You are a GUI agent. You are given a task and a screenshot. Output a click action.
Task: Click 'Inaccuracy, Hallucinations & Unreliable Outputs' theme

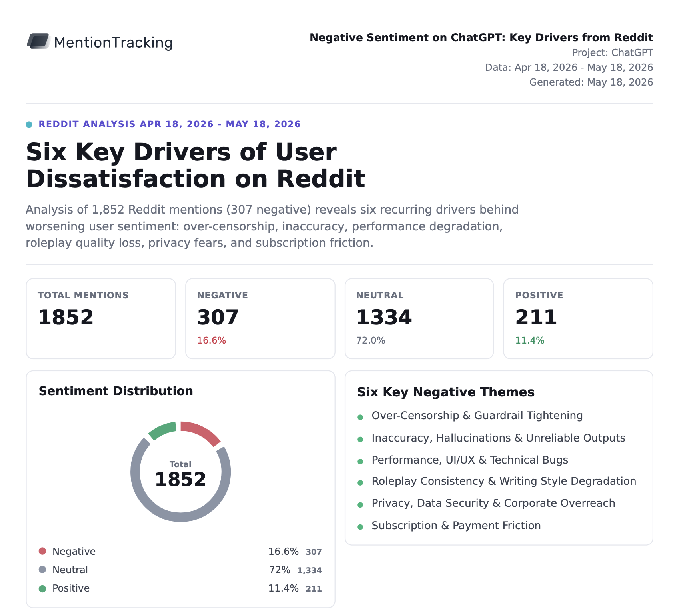498,438
